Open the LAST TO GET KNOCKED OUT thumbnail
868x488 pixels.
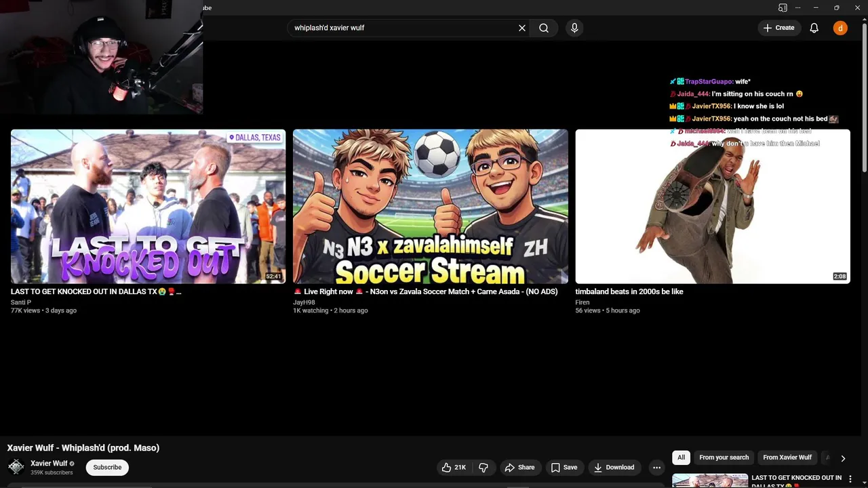point(148,206)
